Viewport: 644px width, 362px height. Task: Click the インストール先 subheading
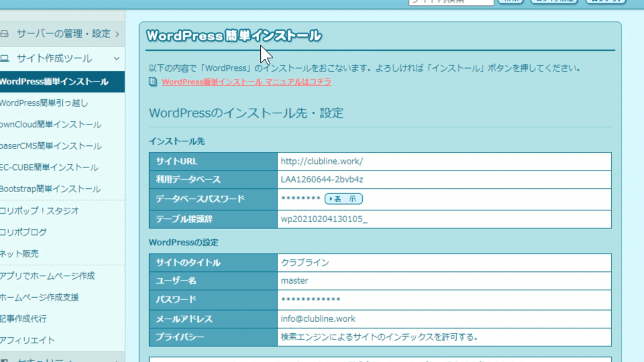pyautogui.click(x=177, y=142)
